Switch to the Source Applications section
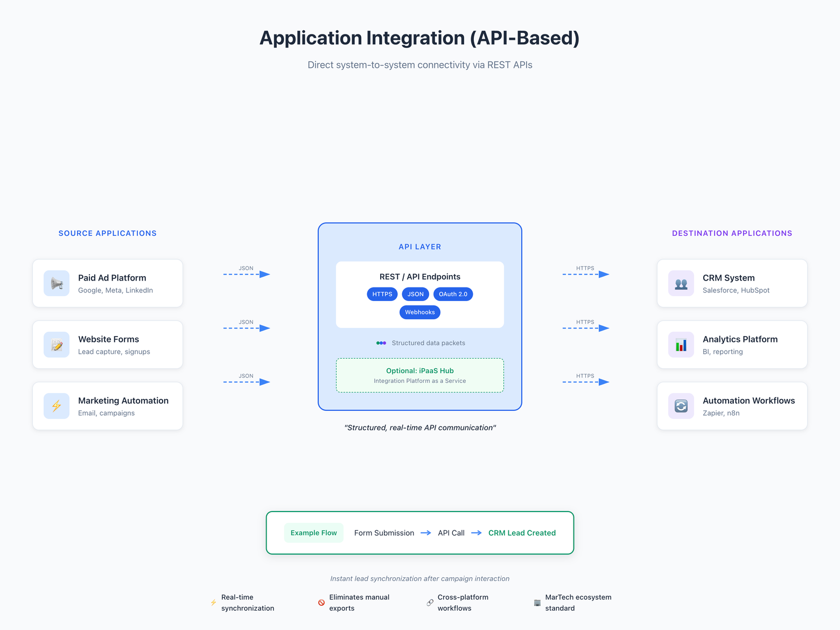 pos(107,233)
